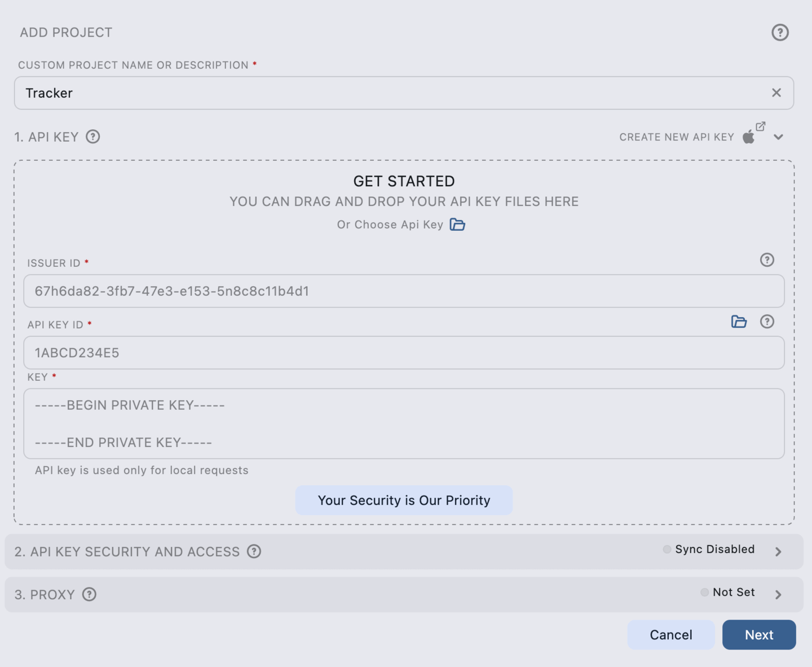Click the folder icon to choose an Api Key file
This screenshot has width=812, height=667.
point(458,224)
